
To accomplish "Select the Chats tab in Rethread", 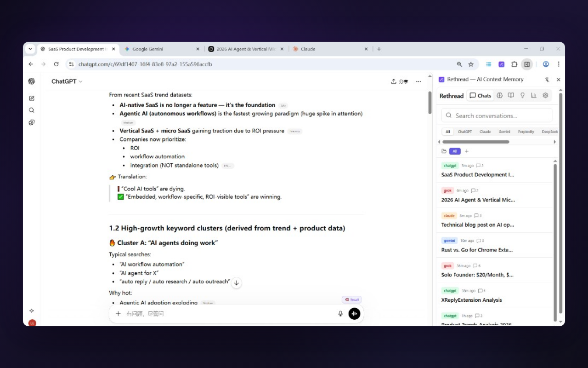I will pos(480,96).
